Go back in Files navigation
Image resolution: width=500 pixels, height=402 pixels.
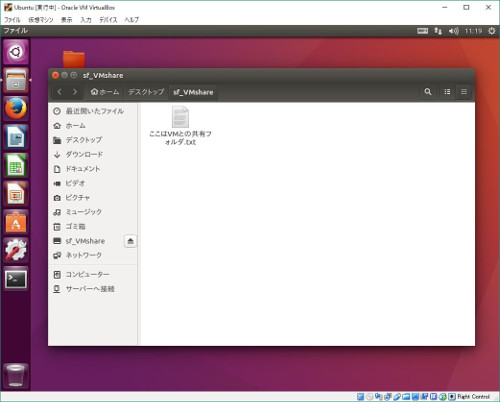[x=59, y=92]
